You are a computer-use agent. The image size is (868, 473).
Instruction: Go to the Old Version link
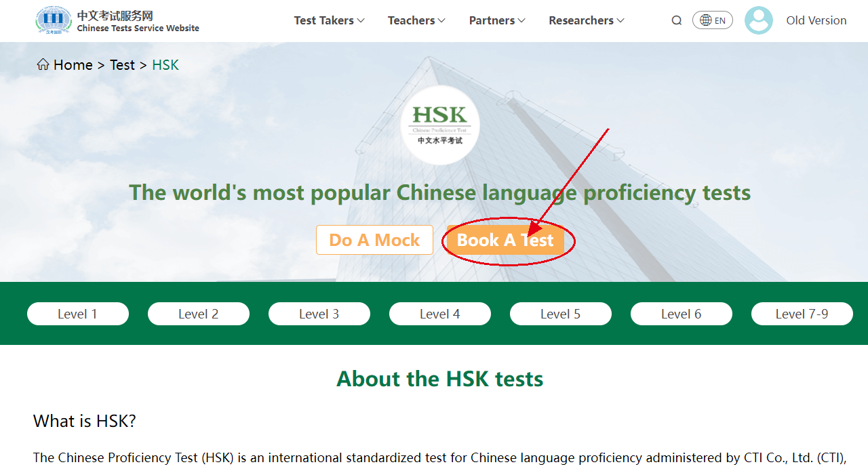(816, 20)
